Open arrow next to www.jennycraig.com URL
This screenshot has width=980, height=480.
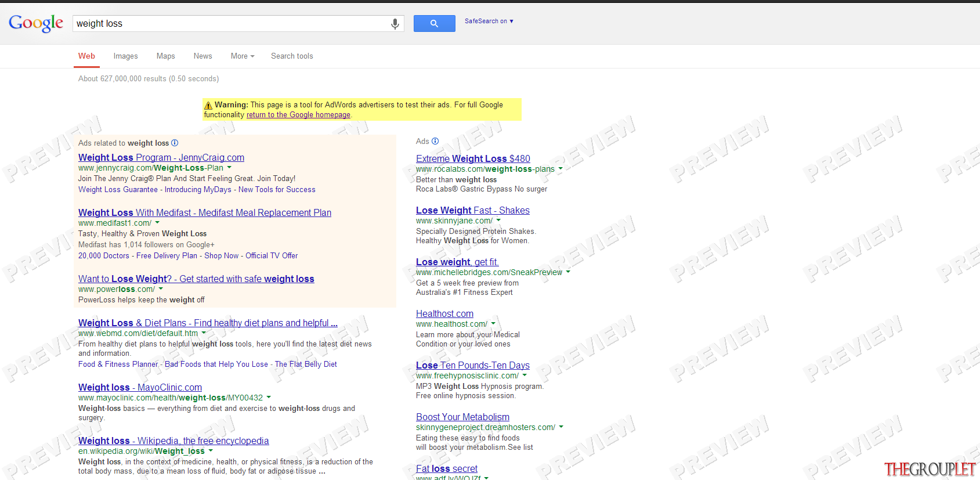pos(229,167)
